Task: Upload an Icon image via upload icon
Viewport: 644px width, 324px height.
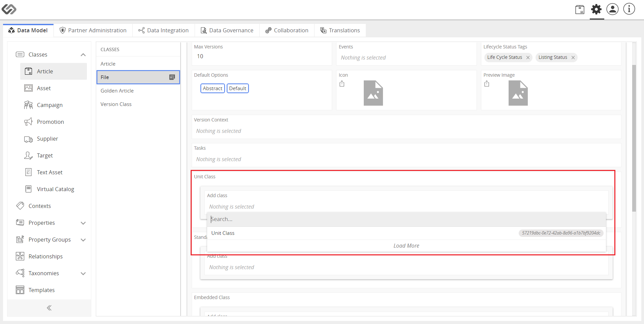Action: point(342,84)
